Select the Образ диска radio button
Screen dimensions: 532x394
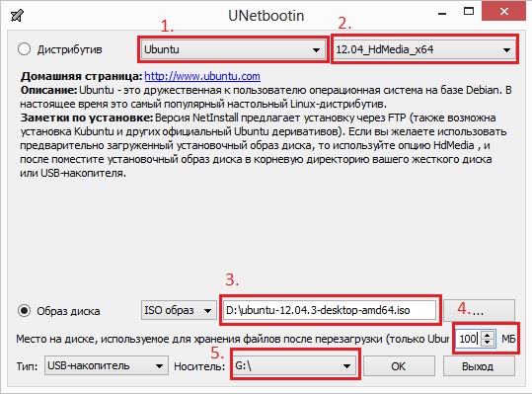25,310
